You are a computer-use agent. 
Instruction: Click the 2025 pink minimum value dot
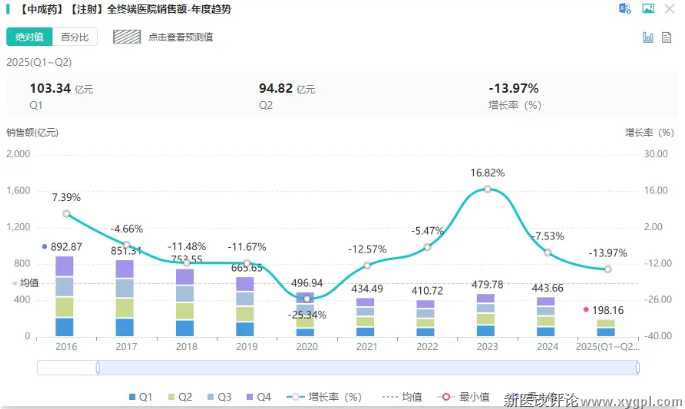pyautogui.click(x=586, y=310)
